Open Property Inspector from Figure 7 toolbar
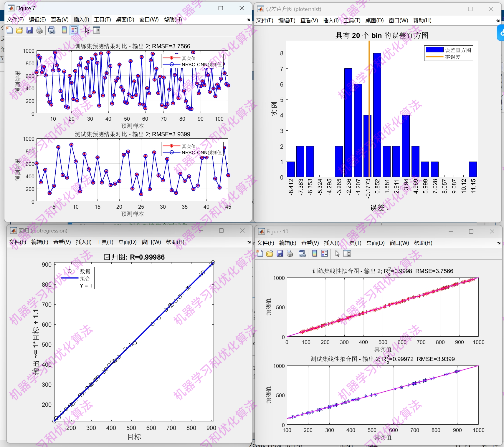This screenshot has height=447, width=504. (x=97, y=30)
